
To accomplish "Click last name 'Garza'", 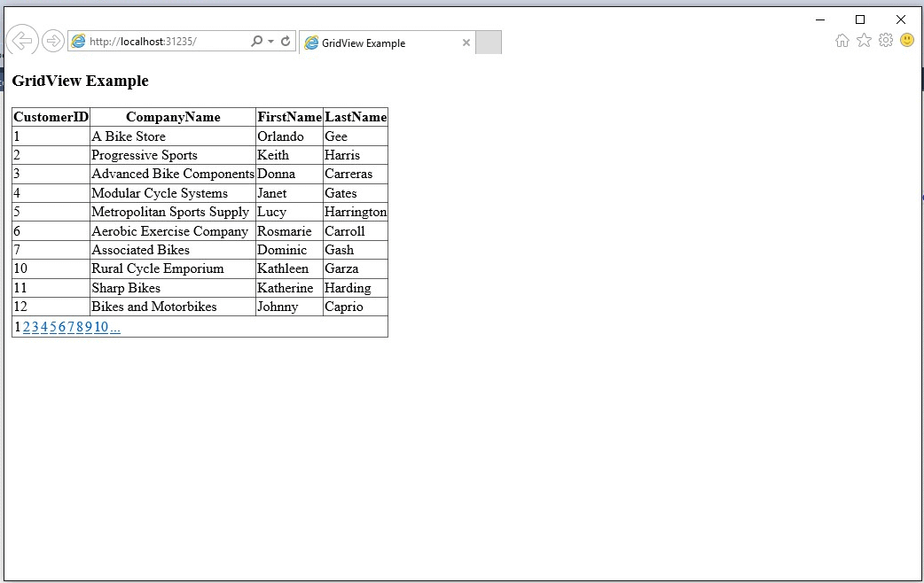I will (x=341, y=268).
